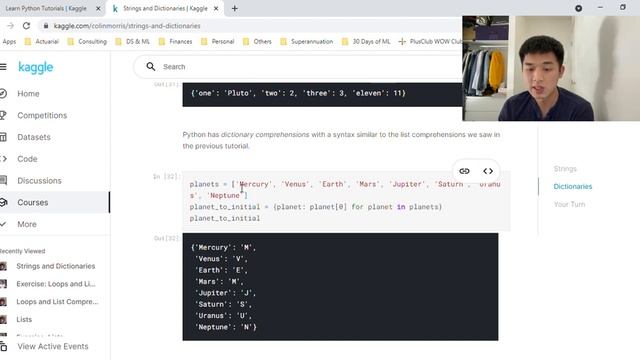Image resolution: width=640 pixels, height=360 pixels.
Task: Open recently viewed Loops and List Compre...
Action: [57, 302]
